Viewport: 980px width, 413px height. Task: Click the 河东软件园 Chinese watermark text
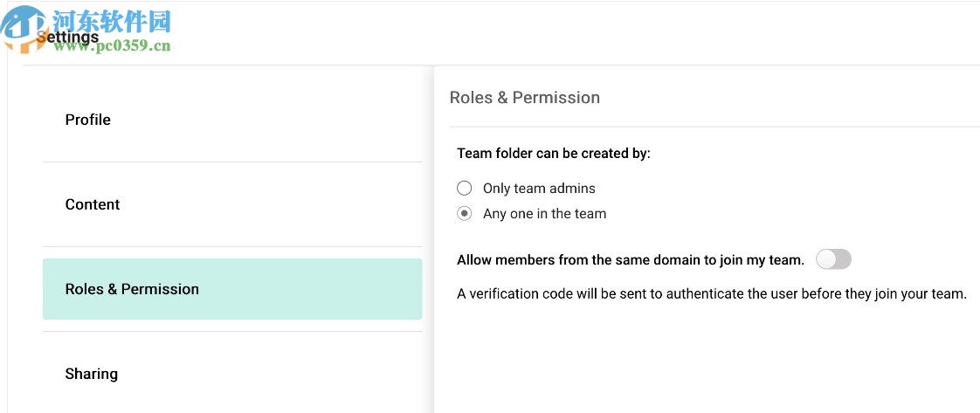coord(112,20)
